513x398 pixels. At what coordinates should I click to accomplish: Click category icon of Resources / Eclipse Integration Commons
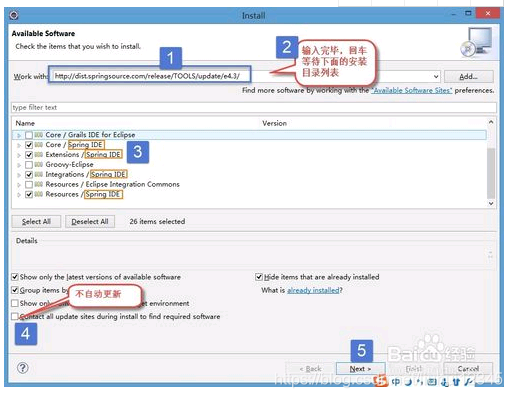click(x=39, y=184)
